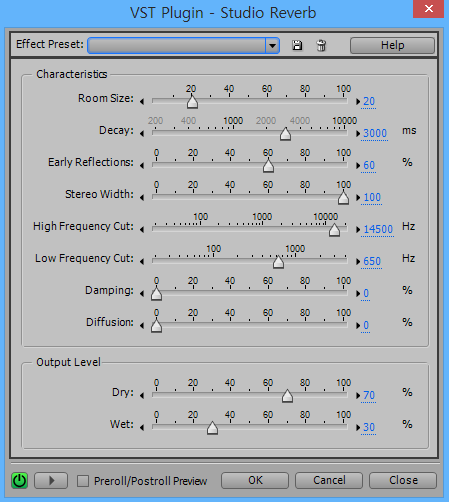Decrease Wet level with left arrow

(142, 428)
